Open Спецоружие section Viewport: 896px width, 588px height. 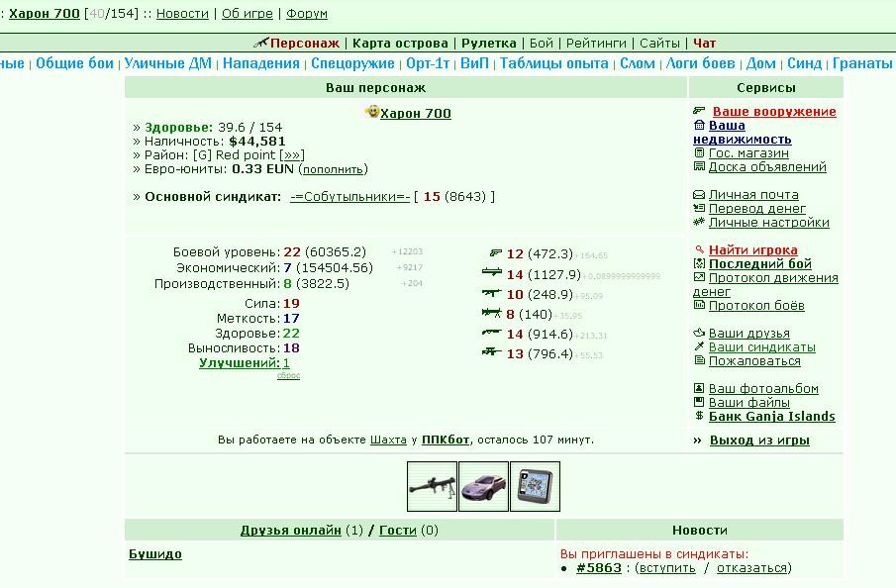352,62
